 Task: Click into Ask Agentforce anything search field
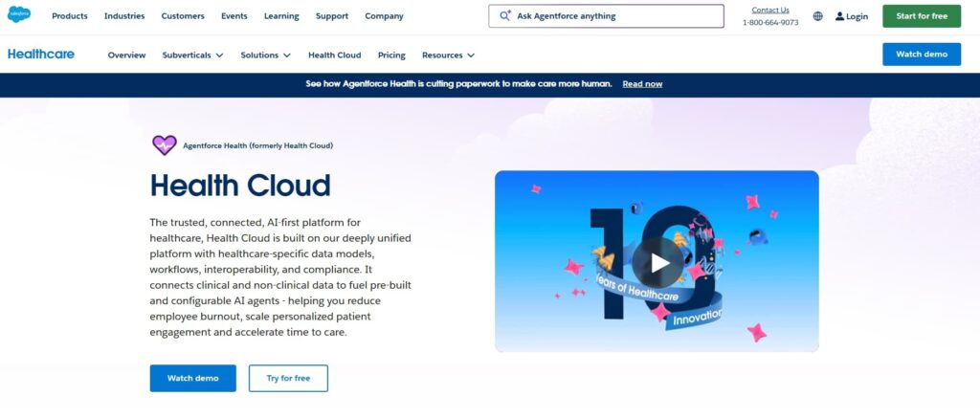(606, 16)
